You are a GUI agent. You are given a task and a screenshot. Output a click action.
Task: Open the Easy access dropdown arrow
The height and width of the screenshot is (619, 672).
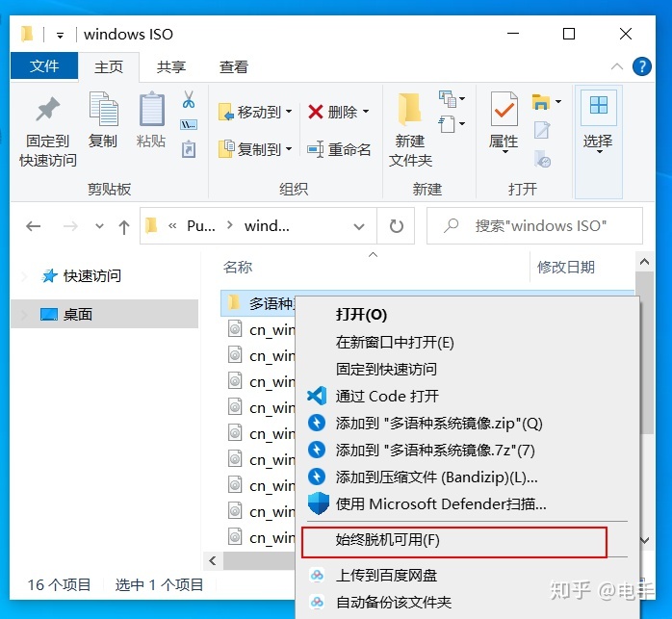[462, 124]
